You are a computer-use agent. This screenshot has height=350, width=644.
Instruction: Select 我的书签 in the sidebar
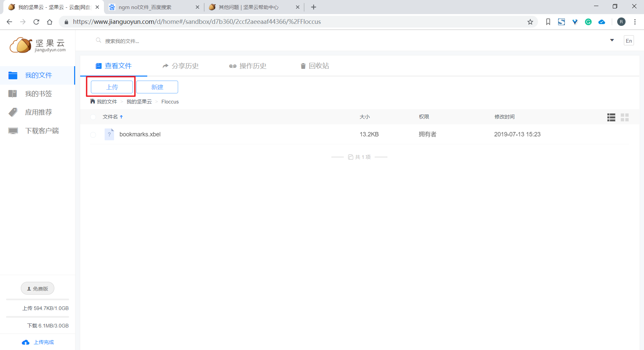(38, 94)
